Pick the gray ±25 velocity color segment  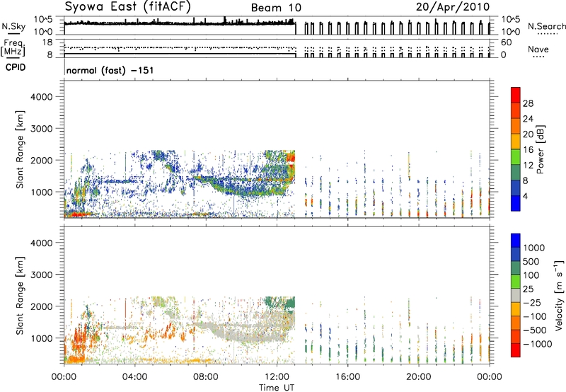point(516,296)
